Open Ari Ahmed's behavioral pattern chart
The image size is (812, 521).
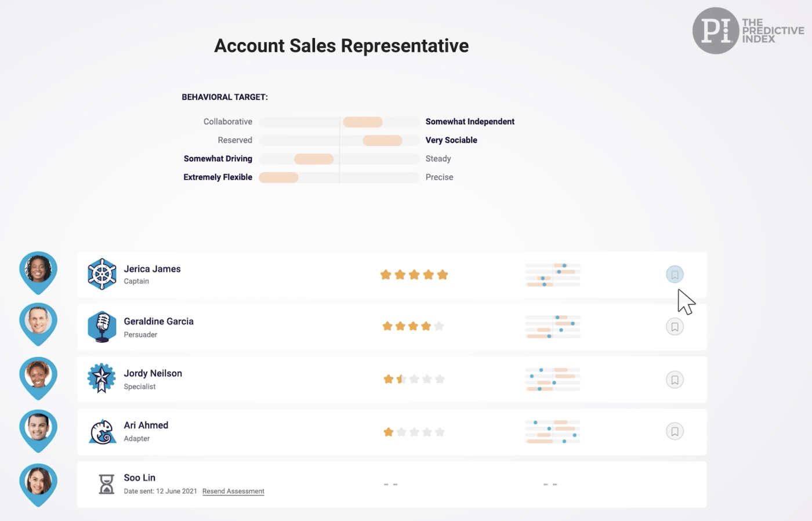(552, 431)
